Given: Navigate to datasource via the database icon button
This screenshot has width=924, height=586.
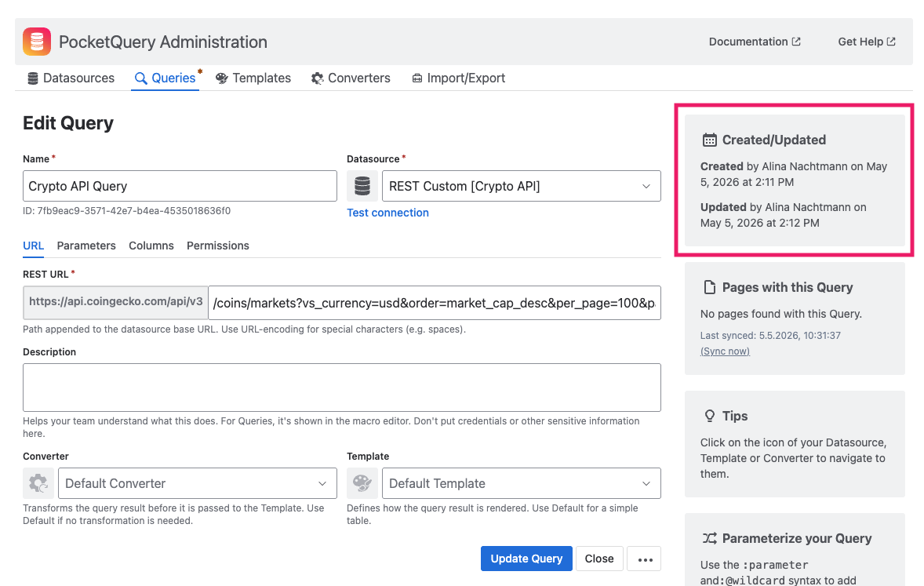Looking at the screenshot, I should pyautogui.click(x=362, y=186).
